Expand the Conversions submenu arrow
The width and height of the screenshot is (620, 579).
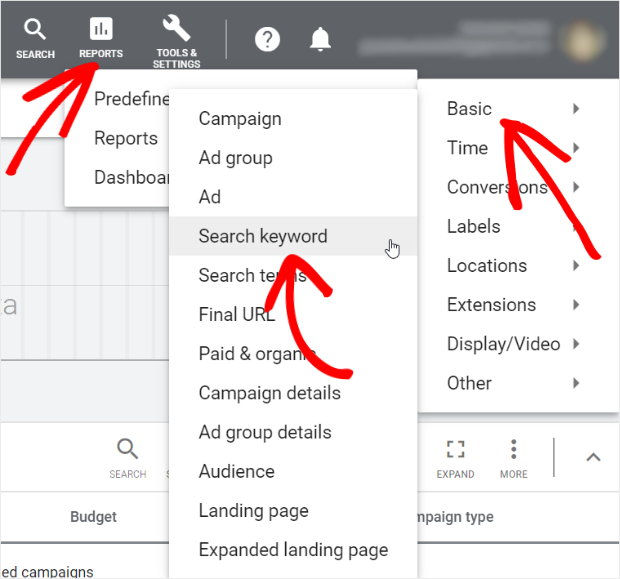coord(576,187)
